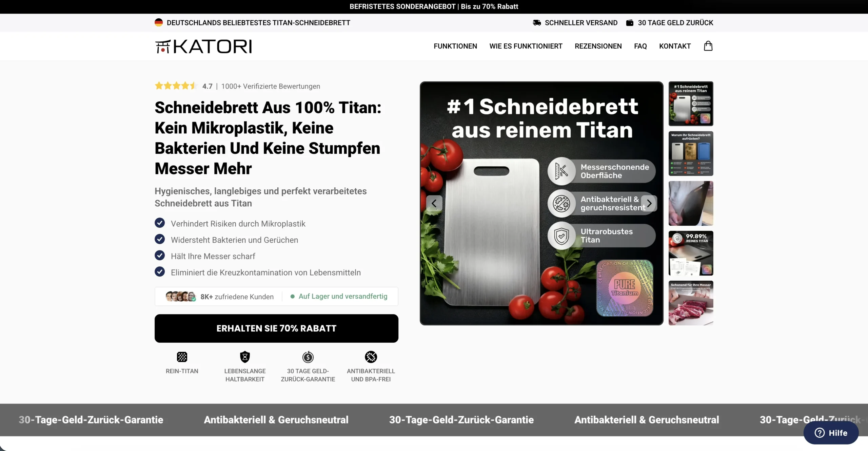The width and height of the screenshot is (868, 451).
Task: Click the Rein-Titan icon
Action: pos(182,357)
